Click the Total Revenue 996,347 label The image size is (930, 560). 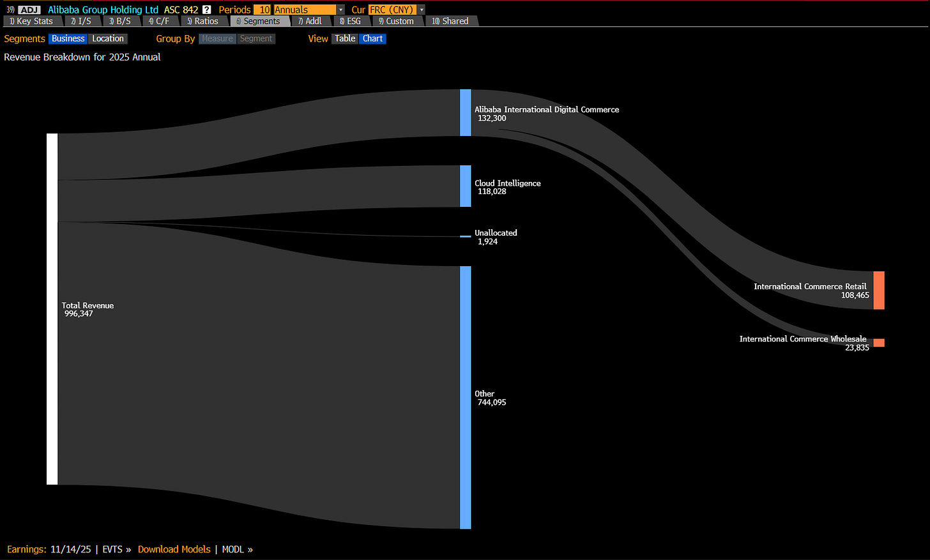pos(88,310)
